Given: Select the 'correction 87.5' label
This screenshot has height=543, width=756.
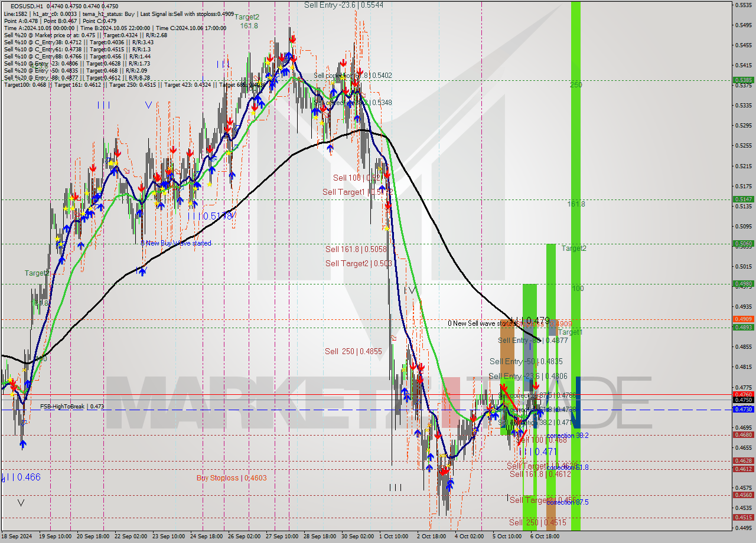Looking at the screenshot, I should point(567,502).
